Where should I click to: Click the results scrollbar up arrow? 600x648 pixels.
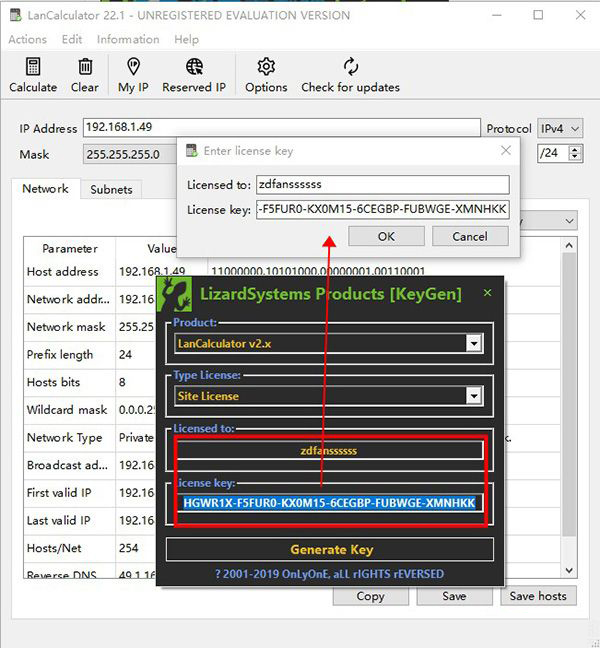point(569,245)
